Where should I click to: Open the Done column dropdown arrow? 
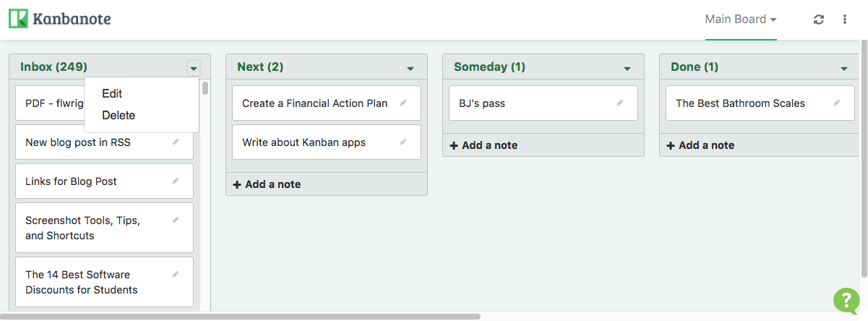(x=844, y=68)
